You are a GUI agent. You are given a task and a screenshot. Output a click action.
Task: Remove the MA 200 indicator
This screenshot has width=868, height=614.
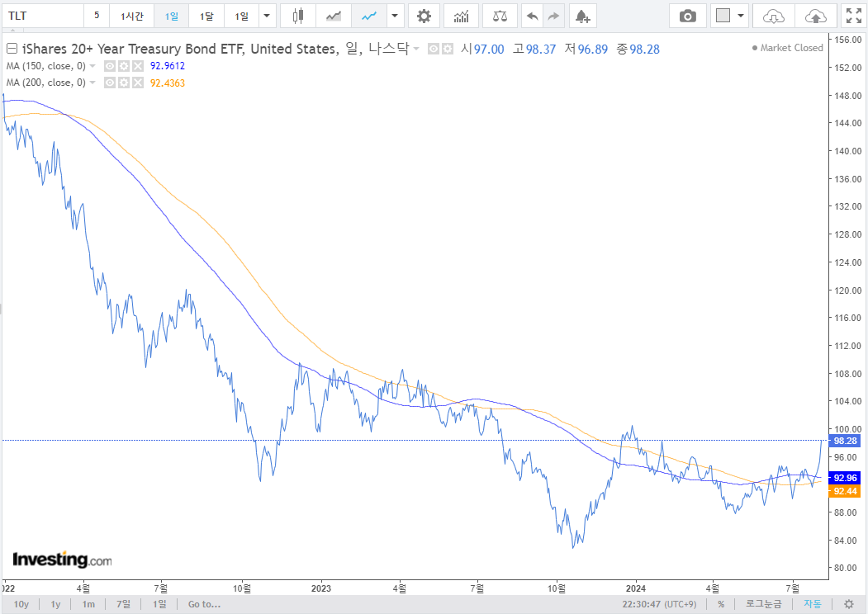pos(138,83)
